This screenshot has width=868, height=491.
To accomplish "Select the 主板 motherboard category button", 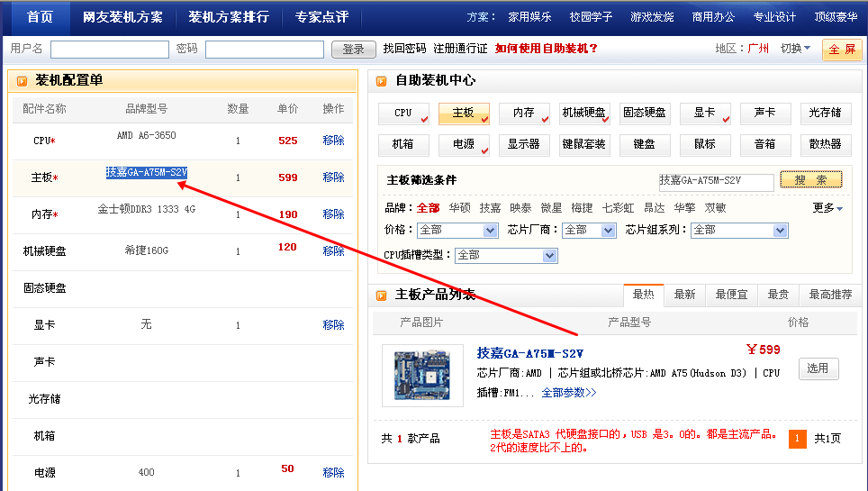I will pyautogui.click(x=464, y=114).
